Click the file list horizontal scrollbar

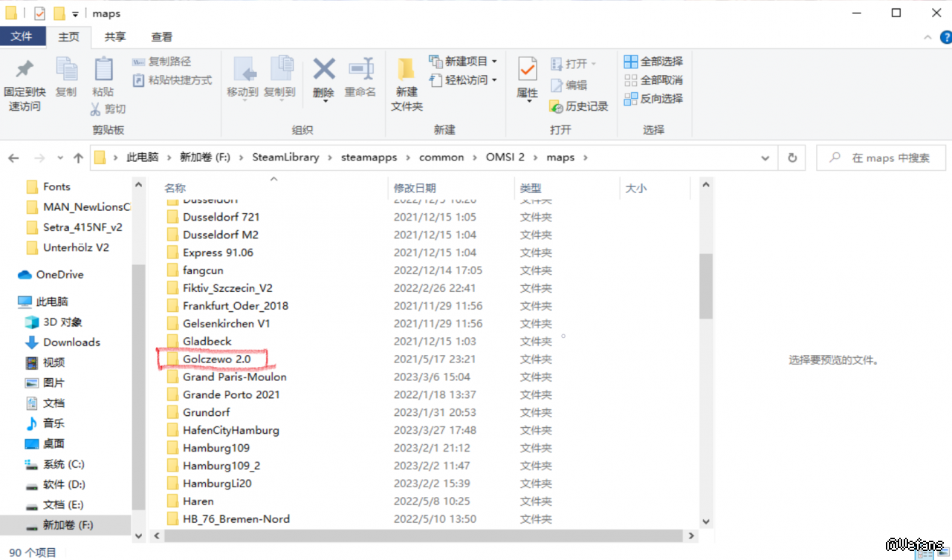423,535
